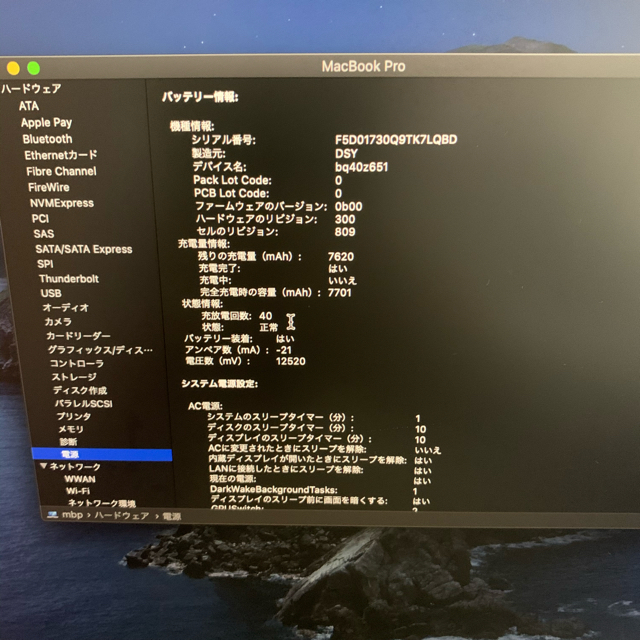Select the ハードウェア header in the sidebar
Viewport: 640px width, 640px height.
pyautogui.click(x=31, y=89)
